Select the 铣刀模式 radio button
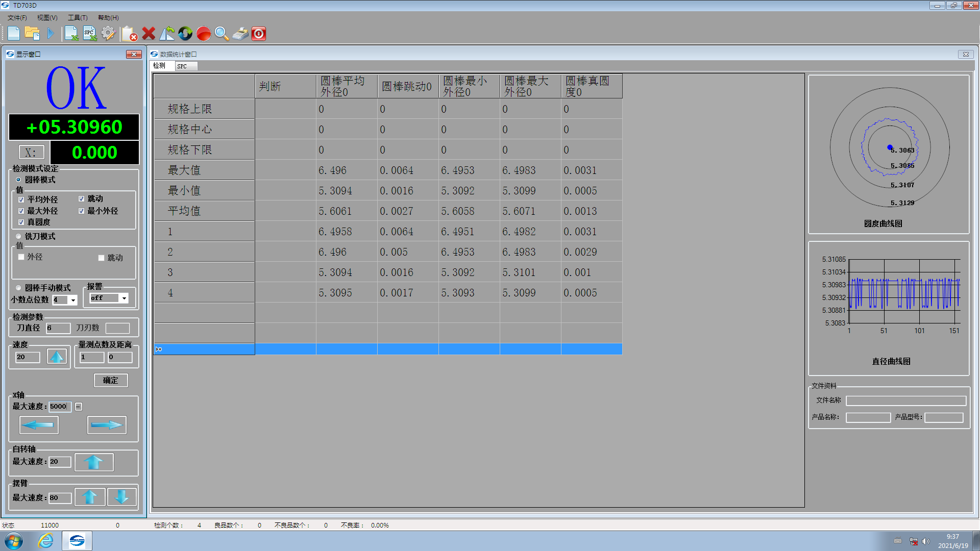Screen dimensions: 980x551 pyautogui.click(x=19, y=236)
